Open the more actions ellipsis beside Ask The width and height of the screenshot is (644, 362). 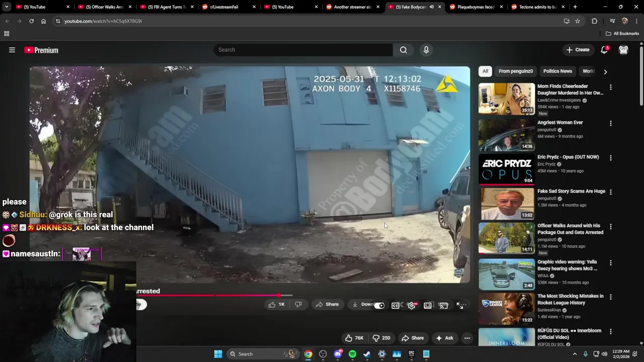467,338
